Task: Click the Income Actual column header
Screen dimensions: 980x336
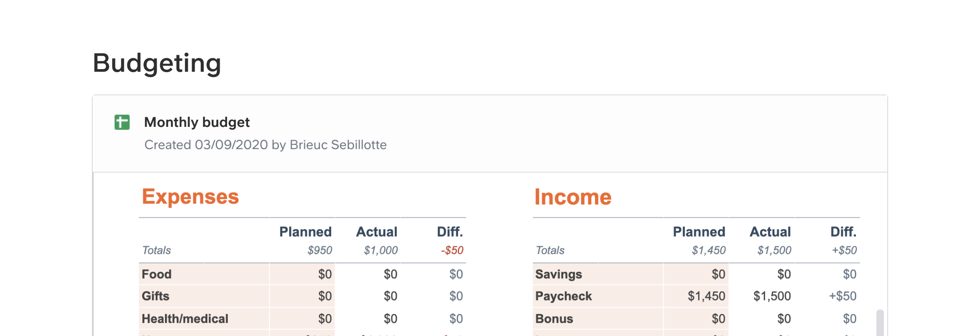Action: 770,232
